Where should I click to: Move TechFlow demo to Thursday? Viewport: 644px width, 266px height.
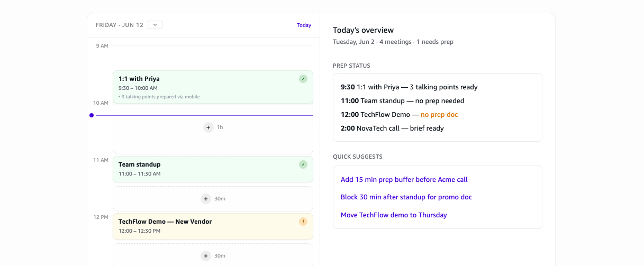coord(394,215)
